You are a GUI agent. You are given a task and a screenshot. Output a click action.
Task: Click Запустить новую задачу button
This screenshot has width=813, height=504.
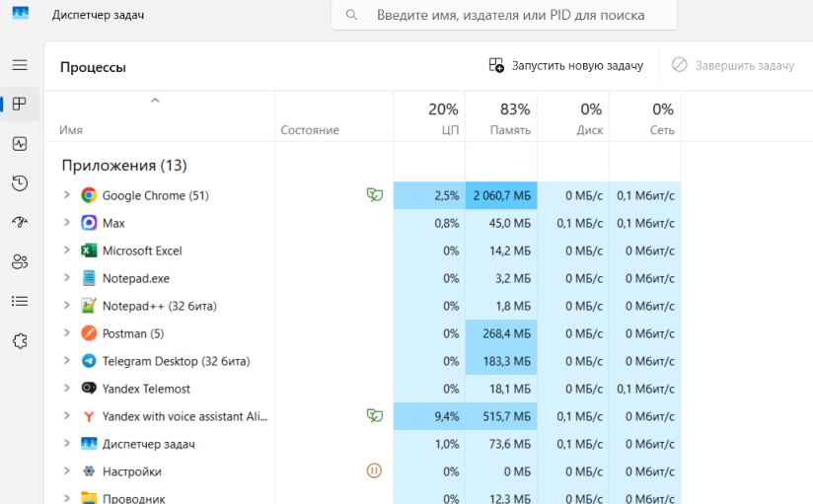pos(566,66)
